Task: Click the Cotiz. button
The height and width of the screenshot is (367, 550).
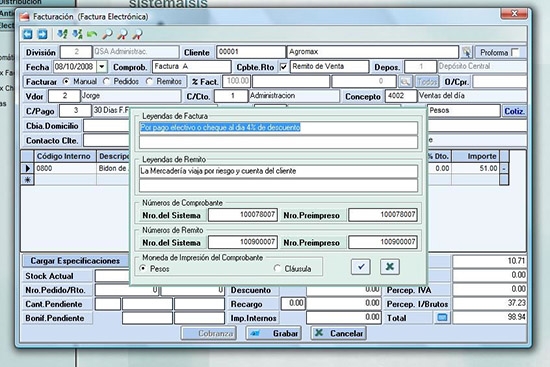Action: coord(514,111)
